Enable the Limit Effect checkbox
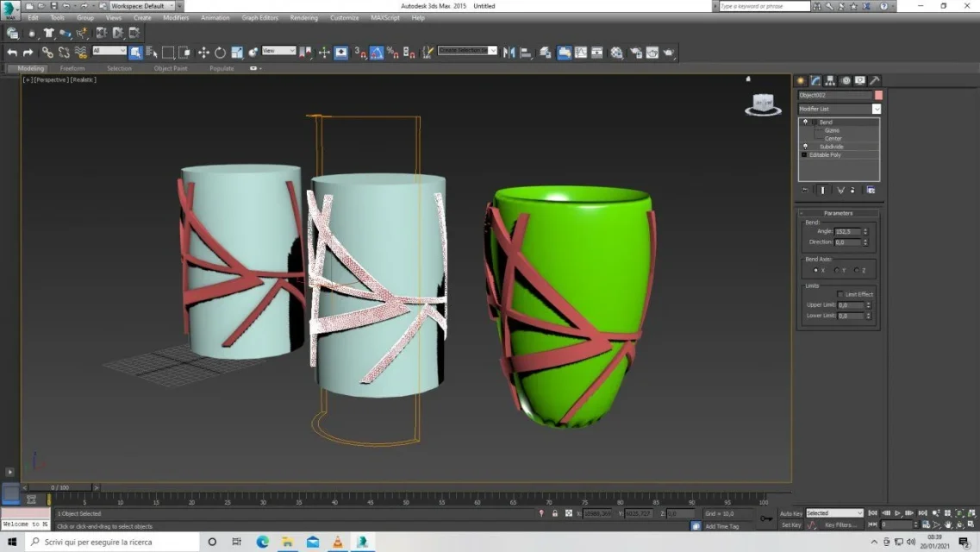Image resolution: width=980 pixels, height=552 pixels. tap(840, 294)
